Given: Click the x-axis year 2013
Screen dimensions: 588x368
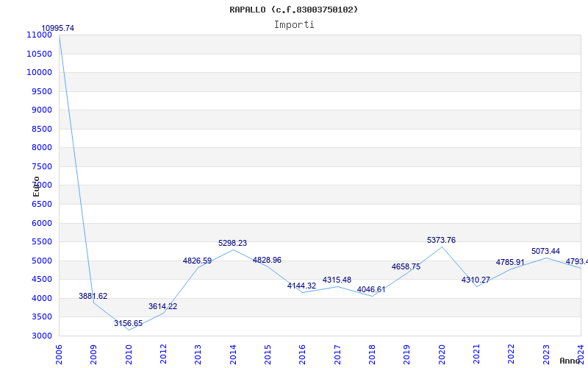Looking at the screenshot, I should (x=198, y=355).
